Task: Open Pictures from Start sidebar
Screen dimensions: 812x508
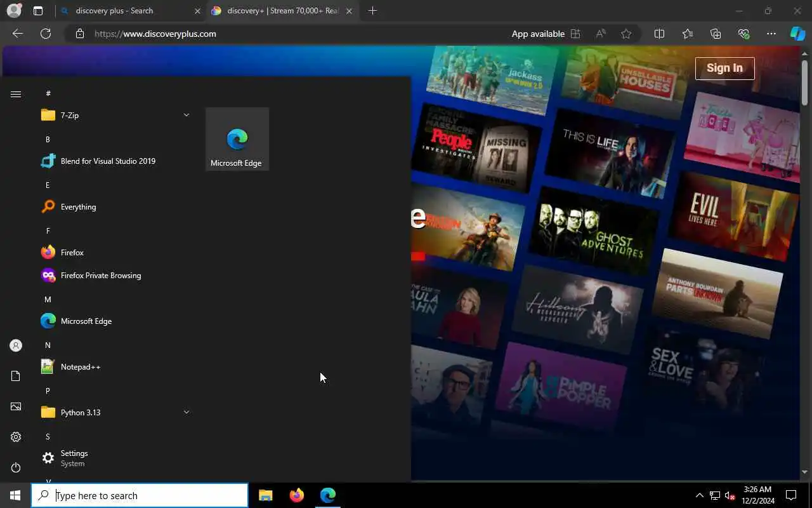Action: click(16, 406)
